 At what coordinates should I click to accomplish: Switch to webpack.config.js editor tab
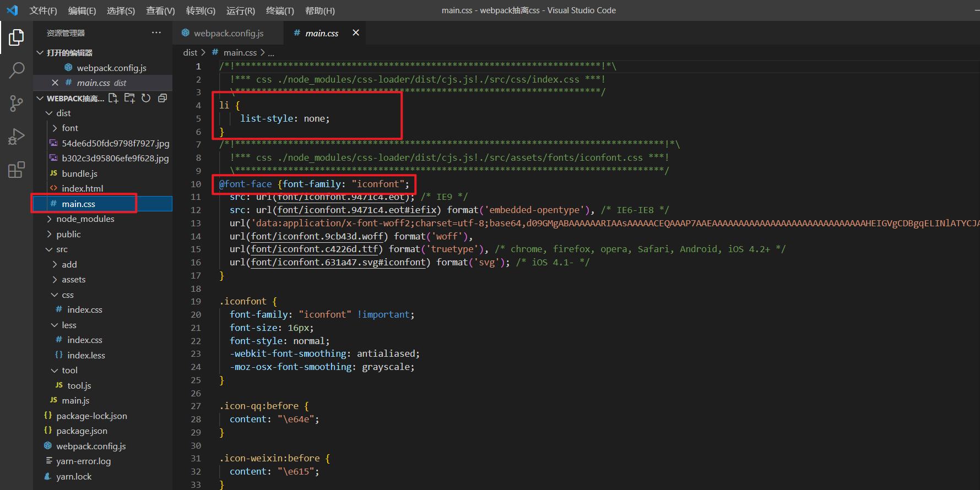tap(228, 33)
